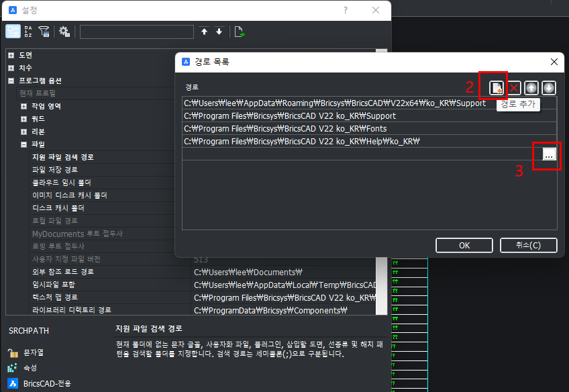Click the settings search input field

(137, 32)
